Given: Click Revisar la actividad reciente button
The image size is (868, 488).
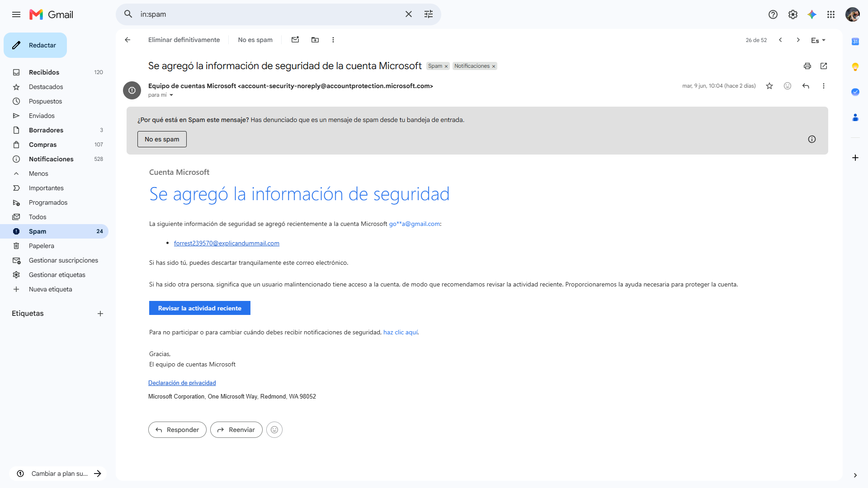Looking at the screenshot, I should (200, 308).
